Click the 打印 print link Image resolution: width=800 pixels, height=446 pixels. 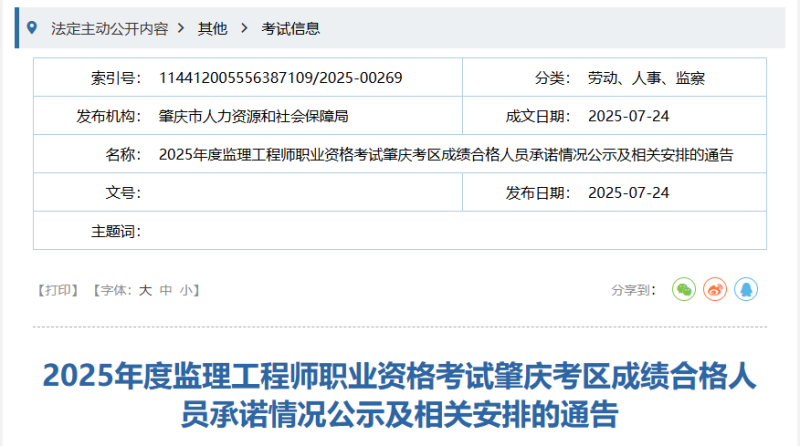pyautogui.click(x=57, y=290)
